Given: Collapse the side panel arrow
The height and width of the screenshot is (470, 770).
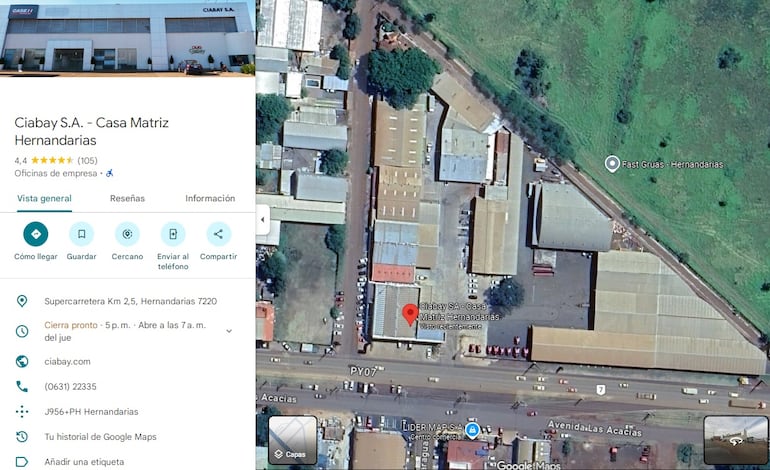Looking at the screenshot, I should point(263,220).
